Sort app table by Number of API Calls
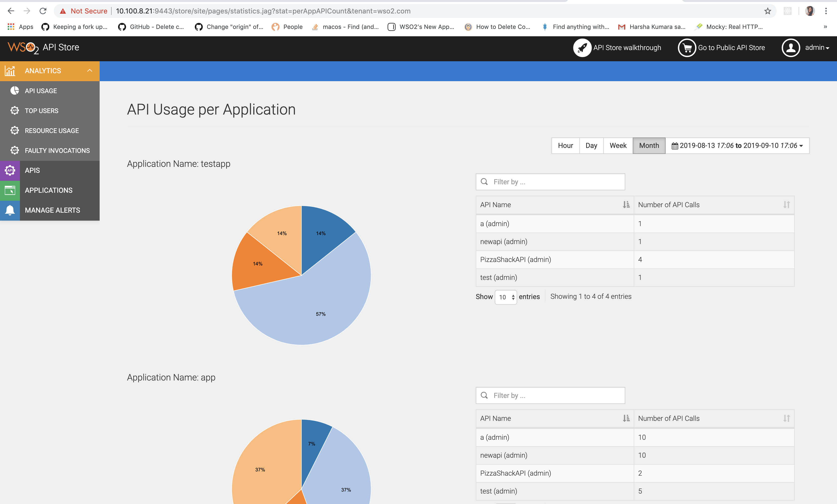The image size is (837, 504). (714, 418)
